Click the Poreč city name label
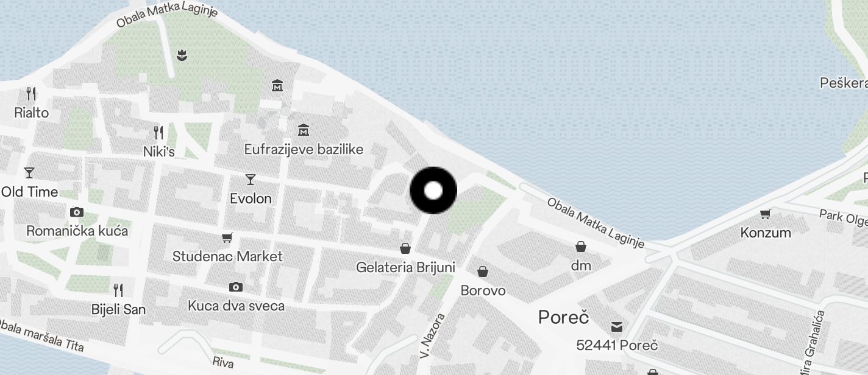868x375 pixels. (564, 317)
